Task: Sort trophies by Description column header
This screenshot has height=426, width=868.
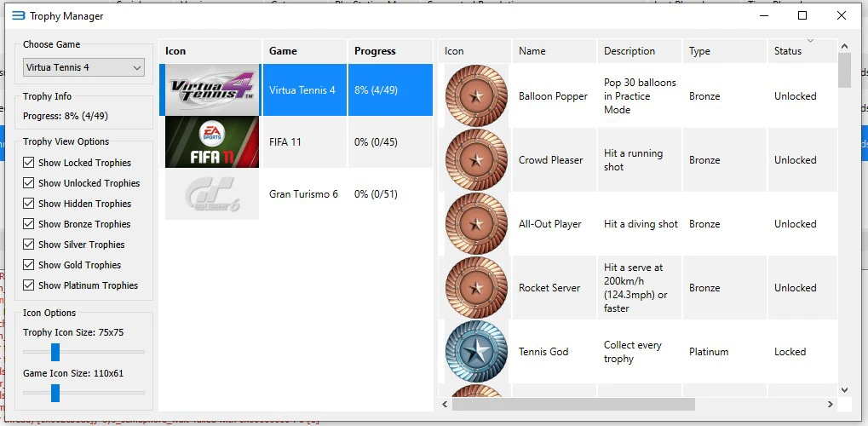Action: tap(640, 51)
